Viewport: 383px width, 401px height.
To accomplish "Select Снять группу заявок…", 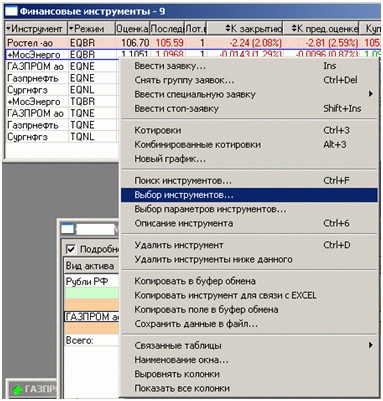I will point(249,80).
